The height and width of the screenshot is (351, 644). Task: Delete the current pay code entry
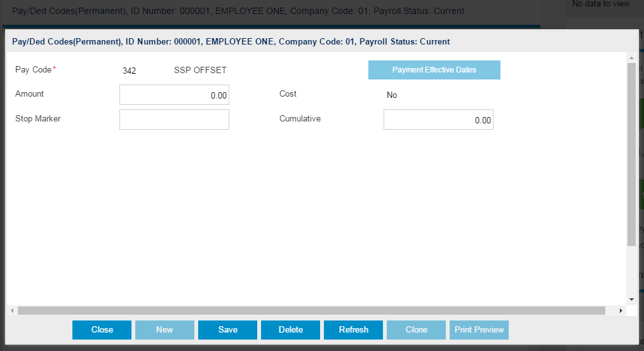tap(290, 330)
